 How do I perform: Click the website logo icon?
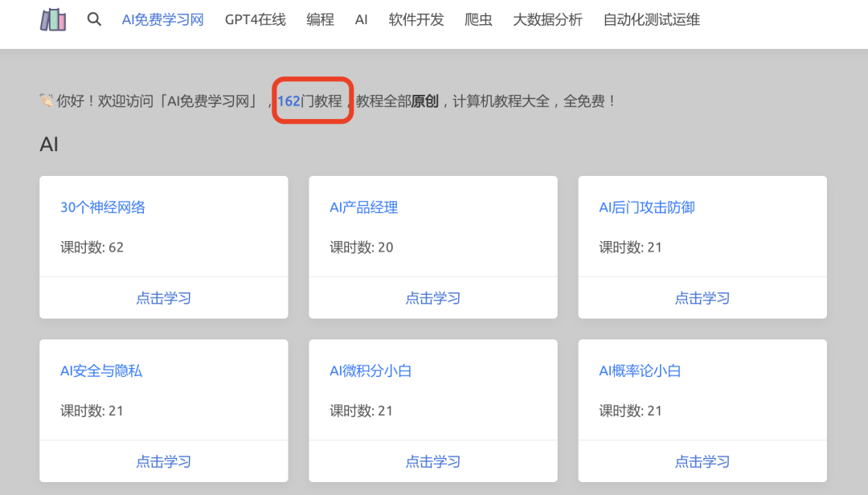point(52,18)
